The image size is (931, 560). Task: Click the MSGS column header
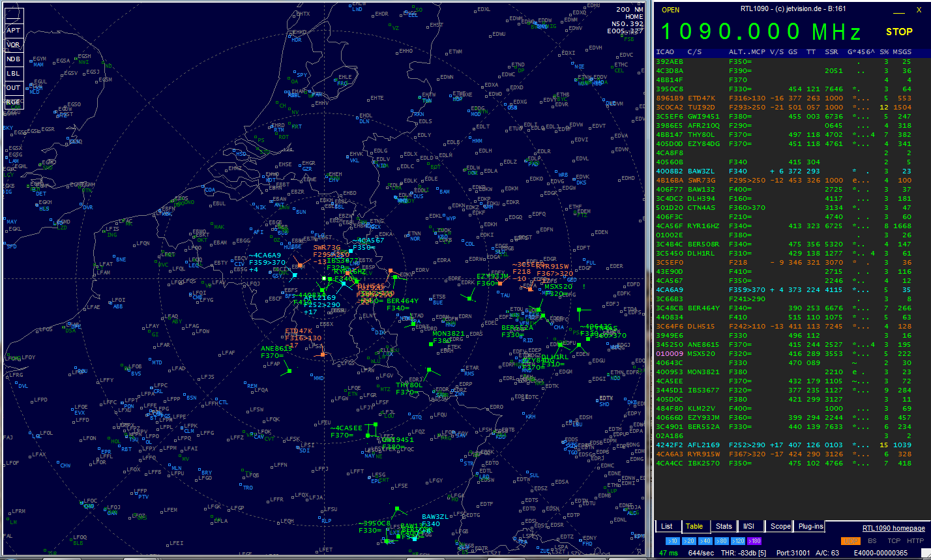click(902, 52)
